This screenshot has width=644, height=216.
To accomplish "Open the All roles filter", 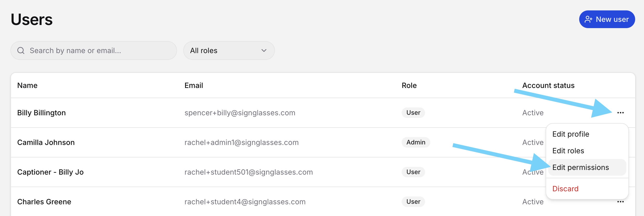I will coord(229,50).
